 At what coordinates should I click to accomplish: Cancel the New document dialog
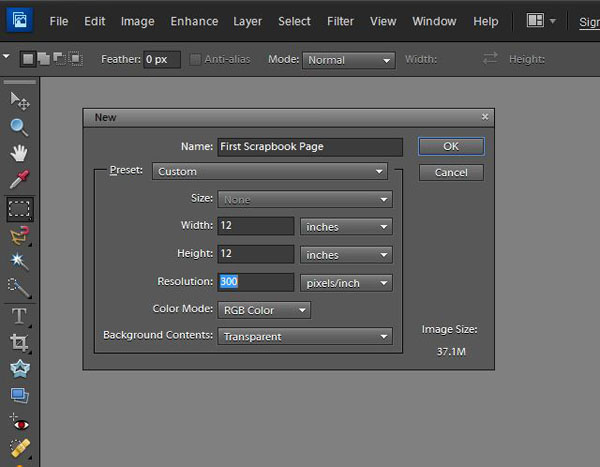[x=451, y=172]
